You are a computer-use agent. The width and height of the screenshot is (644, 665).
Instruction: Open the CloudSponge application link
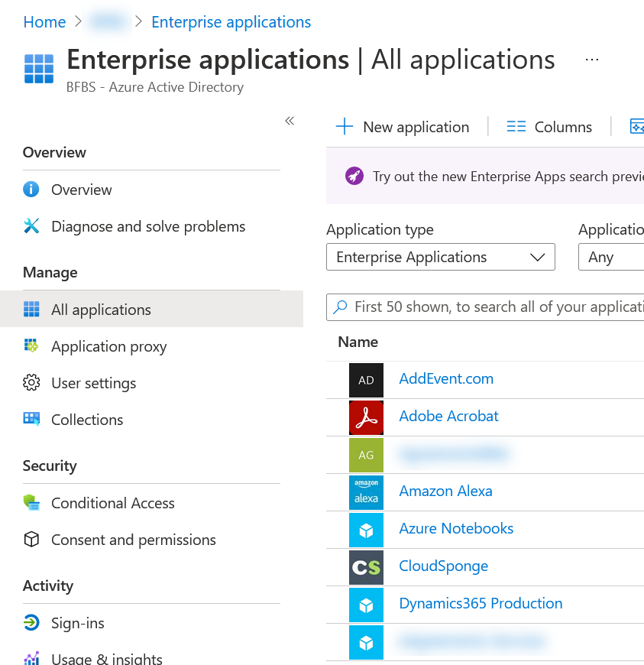coord(443,566)
